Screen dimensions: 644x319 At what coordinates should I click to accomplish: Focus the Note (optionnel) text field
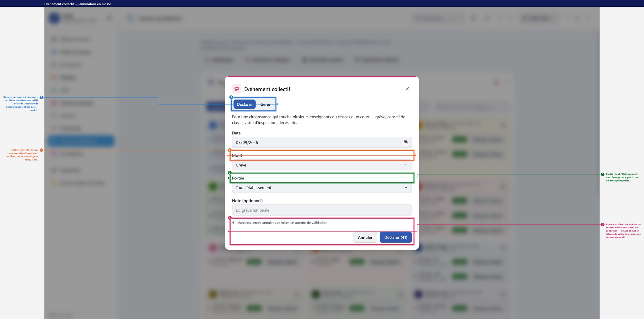[x=322, y=210]
